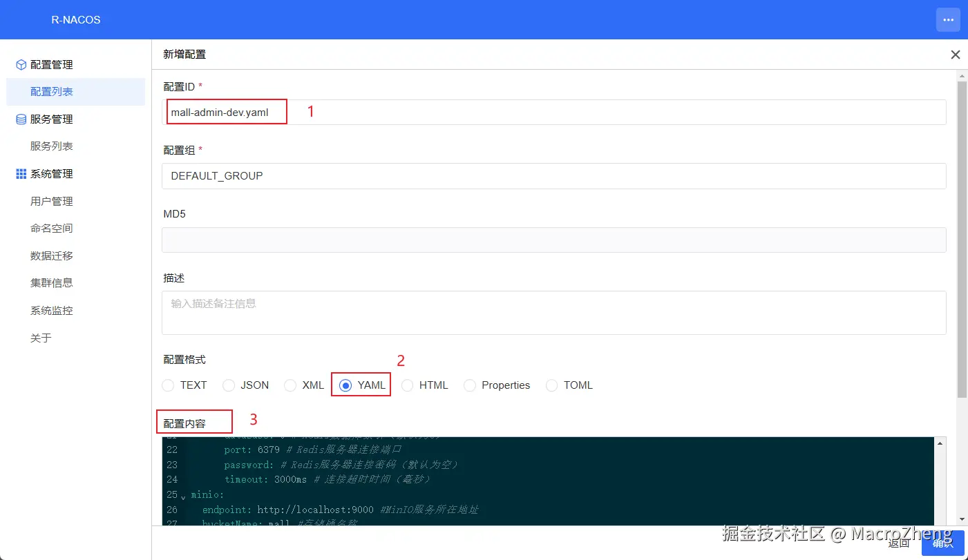Click the 系统管理 grid icon
The width and height of the screenshot is (968, 560).
click(21, 174)
